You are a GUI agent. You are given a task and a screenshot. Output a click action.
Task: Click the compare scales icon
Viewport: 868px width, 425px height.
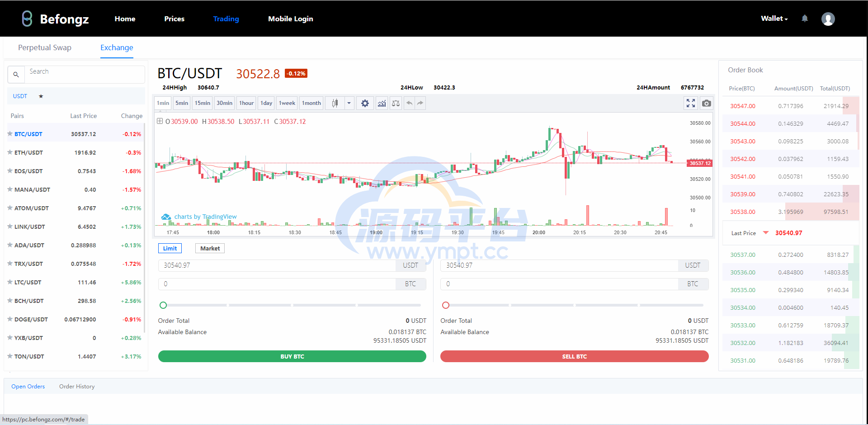click(x=396, y=103)
